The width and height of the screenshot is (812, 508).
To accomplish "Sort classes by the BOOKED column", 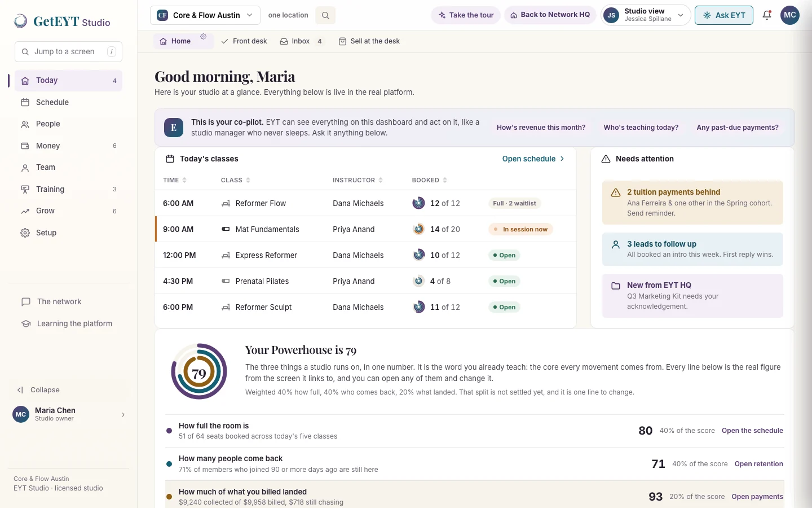I will (x=430, y=180).
